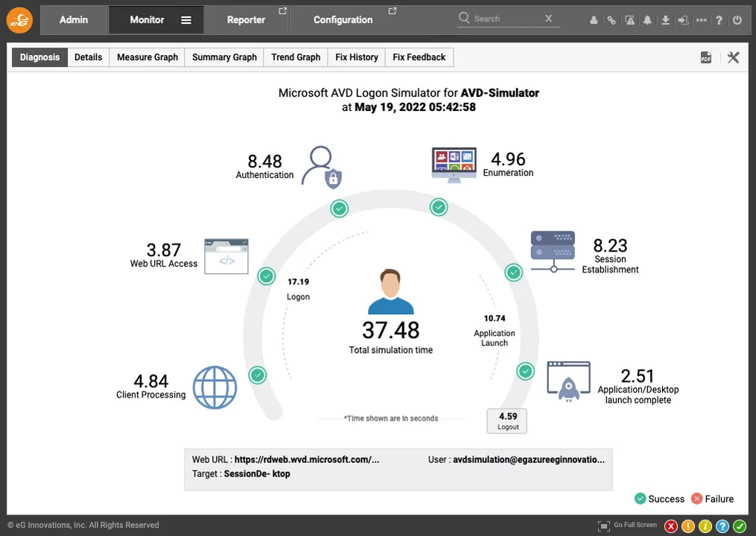Click the chain link icon in header
Image resolution: width=756 pixels, height=536 pixels.
click(x=612, y=20)
